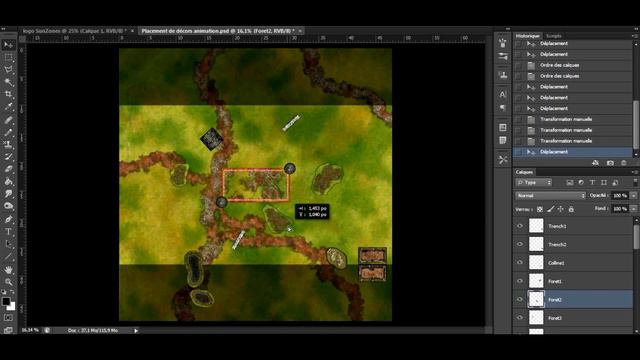The width and height of the screenshot is (640, 360).
Task: Select the Healing Brush tool
Action: [x=8, y=120]
